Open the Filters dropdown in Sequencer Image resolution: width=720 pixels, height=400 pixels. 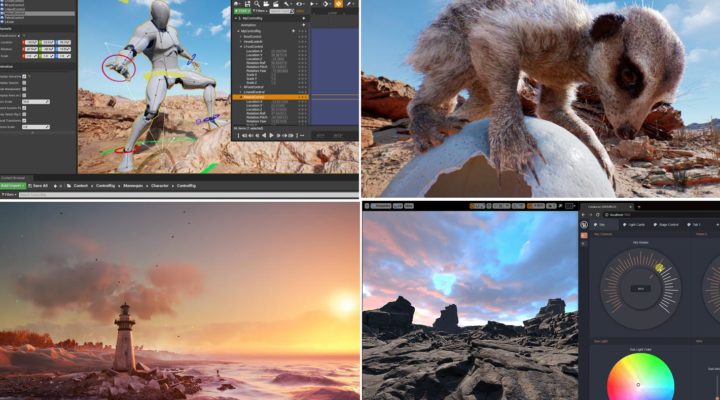pos(260,11)
